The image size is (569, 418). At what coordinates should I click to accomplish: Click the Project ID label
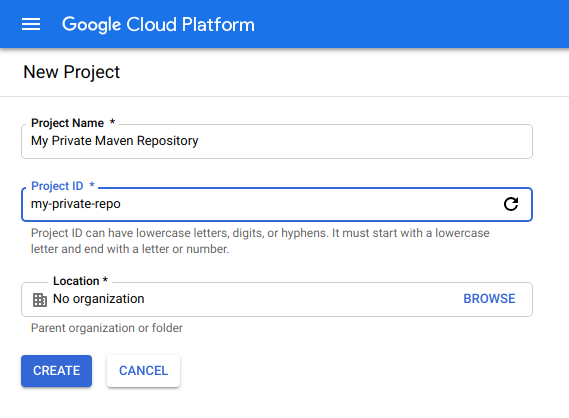pos(63,186)
